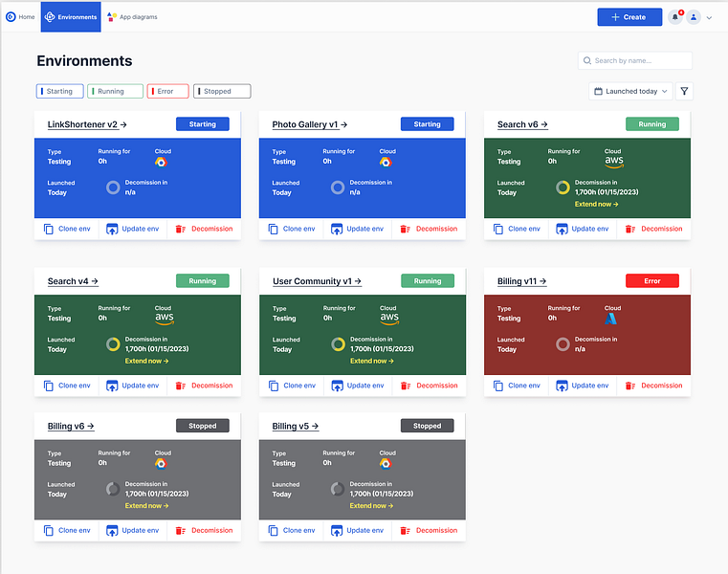This screenshot has height=574, width=728.
Task: Open the notifications bell icon
Action: click(x=675, y=17)
